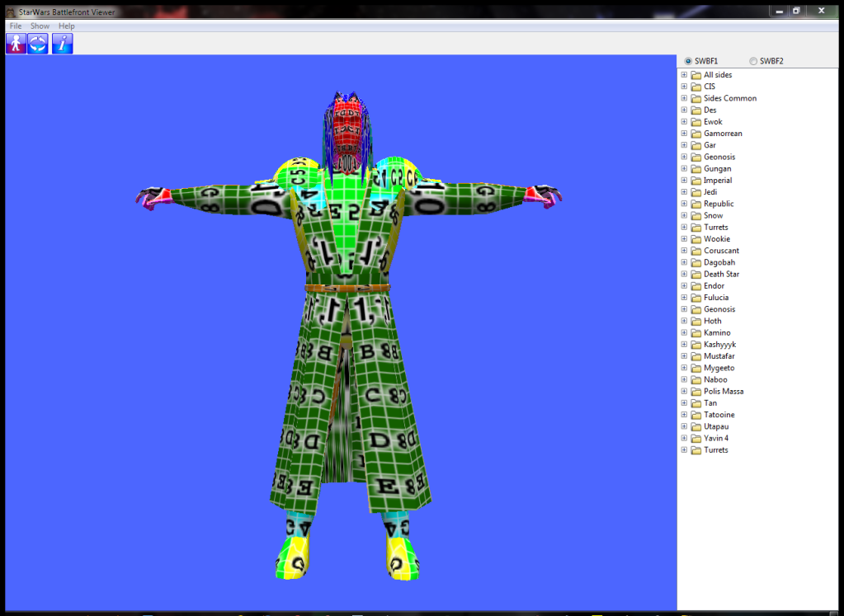This screenshot has width=844, height=616.
Task: Expand the Mustafar tree node
Action: pos(684,356)
